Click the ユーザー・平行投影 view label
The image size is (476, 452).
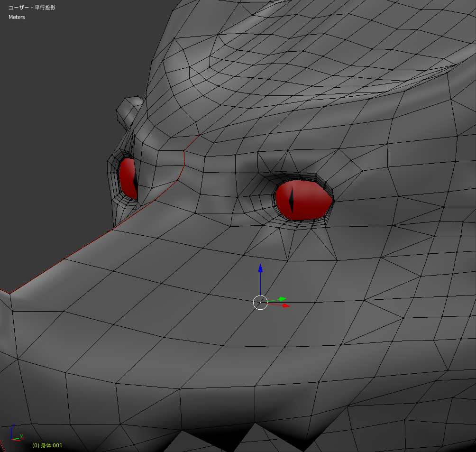coord(32,8)
